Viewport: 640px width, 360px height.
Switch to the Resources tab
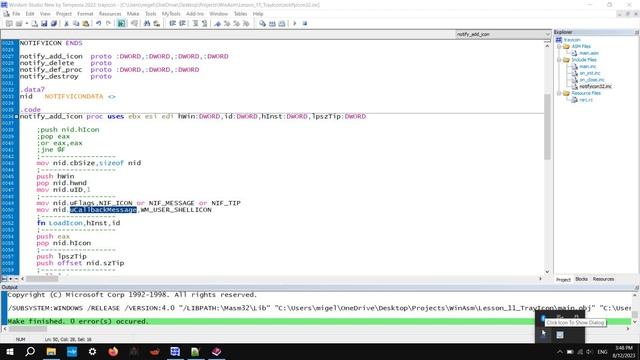(x=603, y=279)
